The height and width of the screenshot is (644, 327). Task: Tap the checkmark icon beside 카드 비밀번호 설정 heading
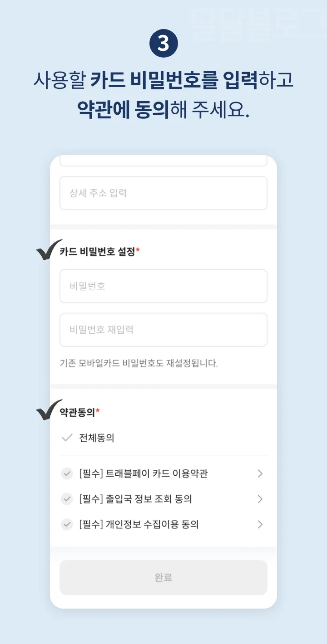pos(48,251)
